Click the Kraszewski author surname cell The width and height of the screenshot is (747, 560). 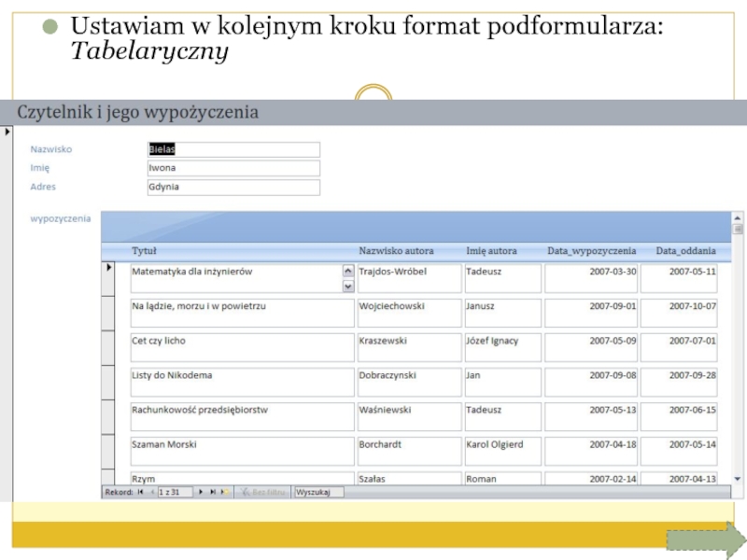point(409,347)
